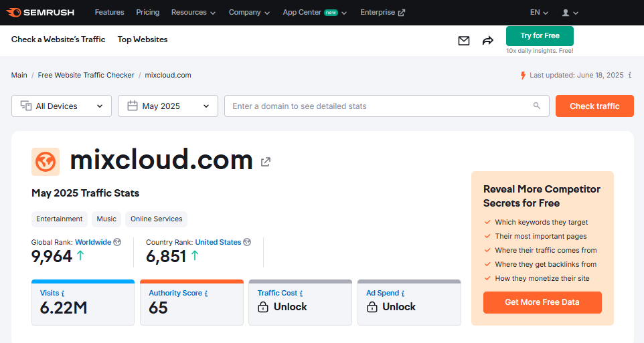Click globe icon beside Worldwide

click(x=117, y=242)
